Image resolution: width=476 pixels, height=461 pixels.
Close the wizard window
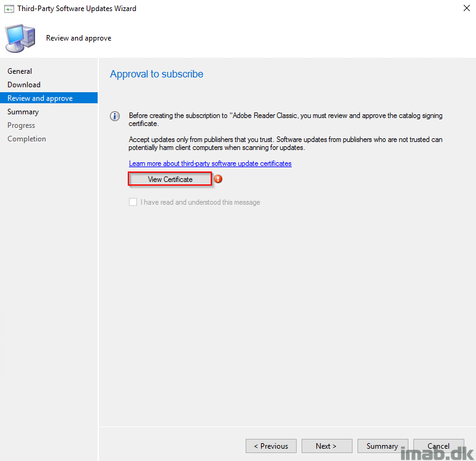[467, 8]
